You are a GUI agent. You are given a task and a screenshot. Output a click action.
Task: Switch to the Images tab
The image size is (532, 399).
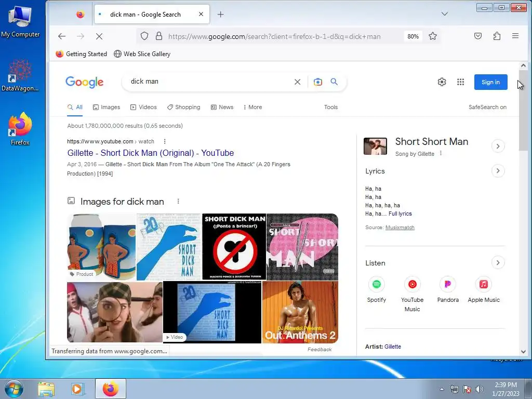(107, 107)
